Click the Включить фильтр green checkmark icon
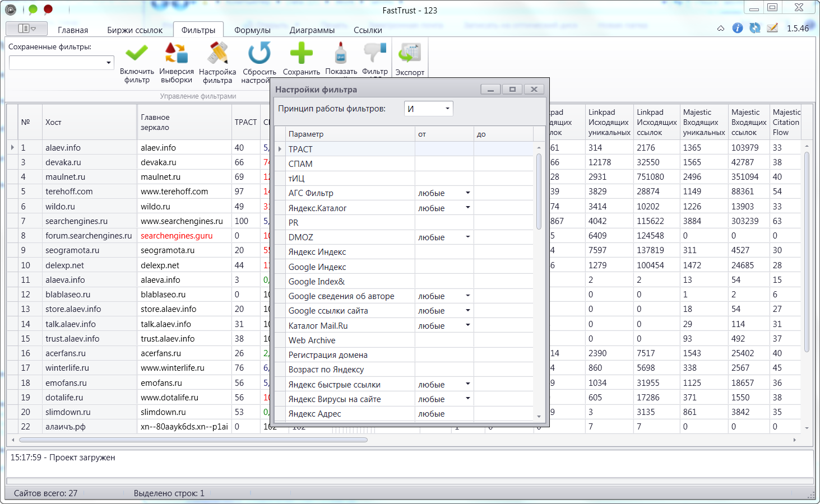This screenshot has width=820, height=504. [137, 54]
